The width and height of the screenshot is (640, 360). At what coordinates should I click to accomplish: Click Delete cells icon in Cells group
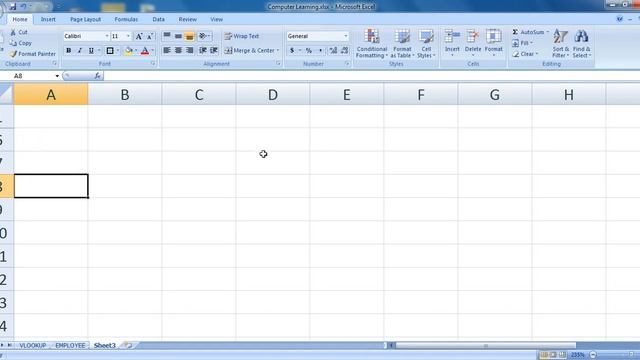click(473, 37)
